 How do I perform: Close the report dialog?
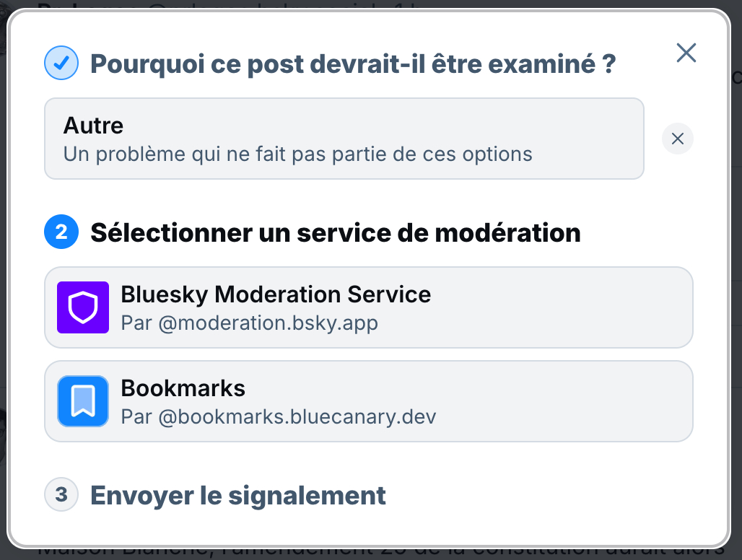tap(686, 53)
